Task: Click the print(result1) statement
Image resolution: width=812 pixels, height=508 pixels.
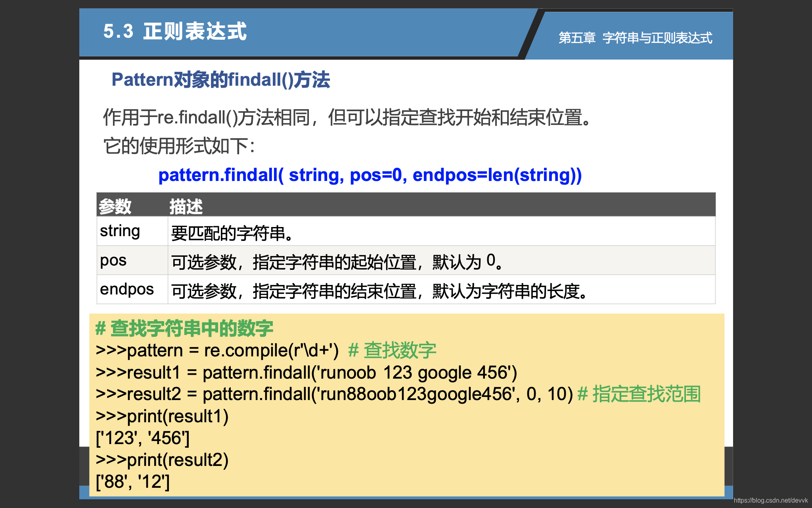Action: 161,416
